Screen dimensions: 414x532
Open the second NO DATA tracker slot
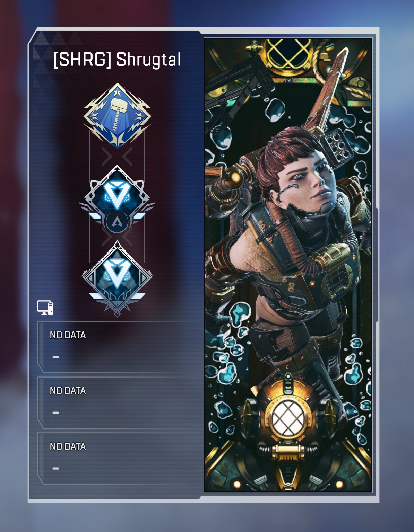tap(120, 402)
